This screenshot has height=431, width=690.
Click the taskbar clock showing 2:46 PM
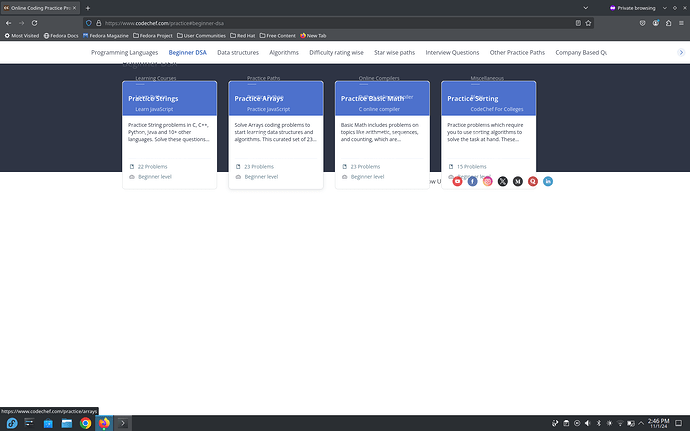coord(658,423)
